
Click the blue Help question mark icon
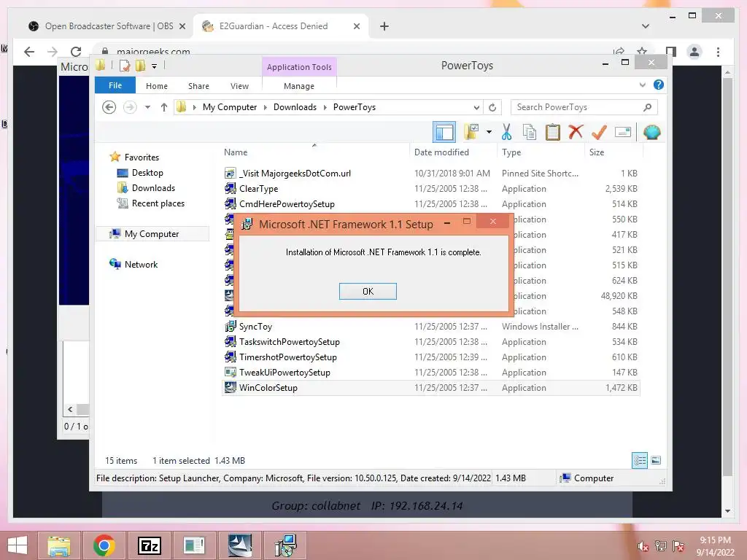659,85
